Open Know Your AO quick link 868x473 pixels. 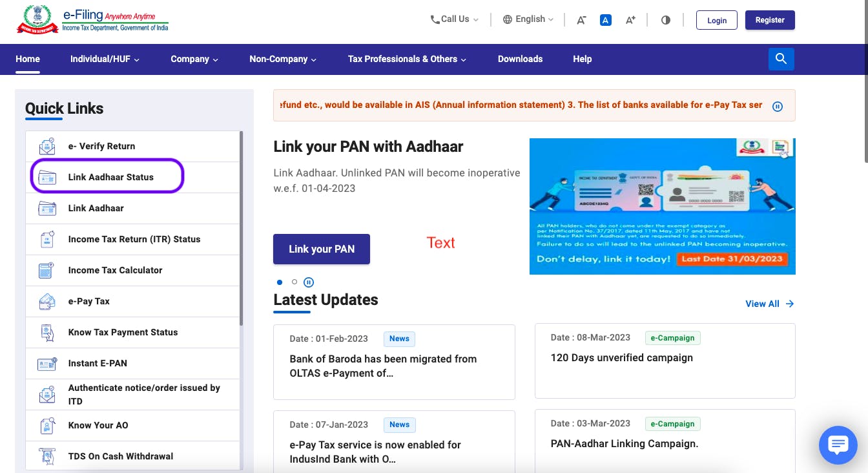point(132,425)
